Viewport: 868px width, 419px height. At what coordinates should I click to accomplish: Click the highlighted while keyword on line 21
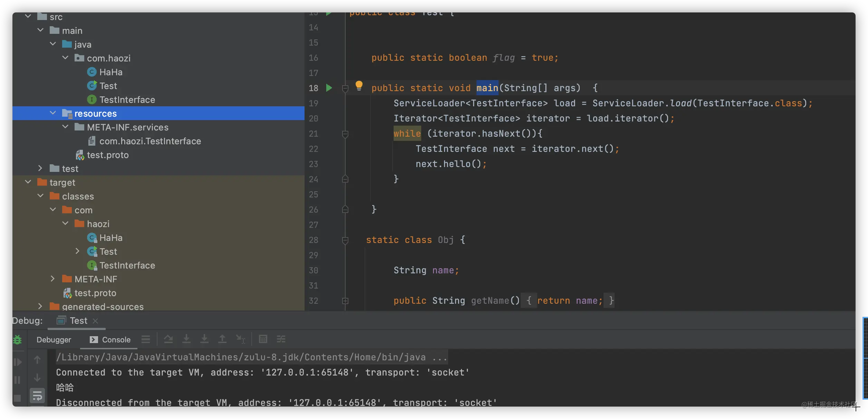click(407, 134)
